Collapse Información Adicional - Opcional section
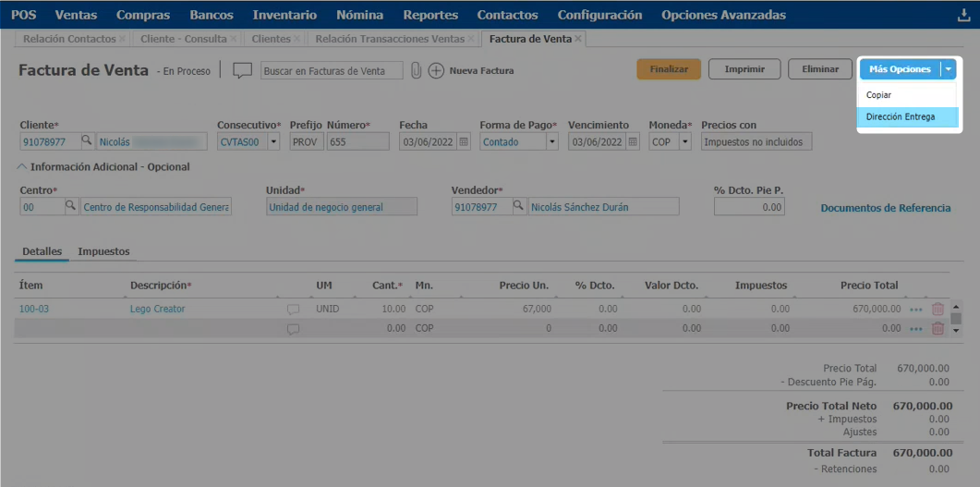The width and height of the screenshot is (980, 487). (22, 167)
